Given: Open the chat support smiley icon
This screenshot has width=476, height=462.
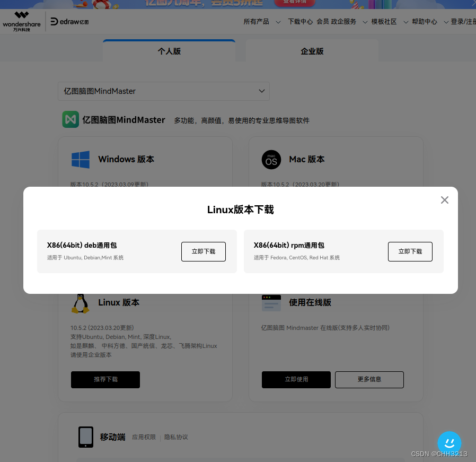Looking at the screenshot, I should [x=449, y=443].
